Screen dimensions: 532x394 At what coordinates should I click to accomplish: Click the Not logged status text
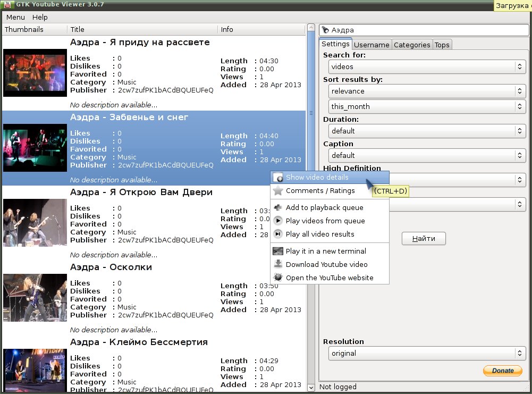[338, 387]
